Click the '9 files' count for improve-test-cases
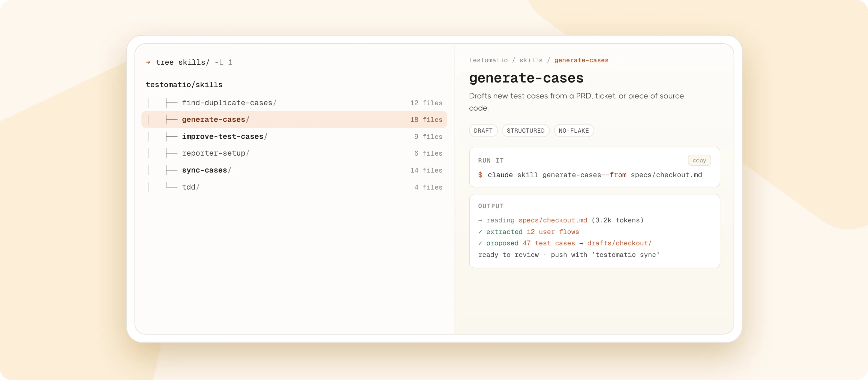 tap(428, 137)
